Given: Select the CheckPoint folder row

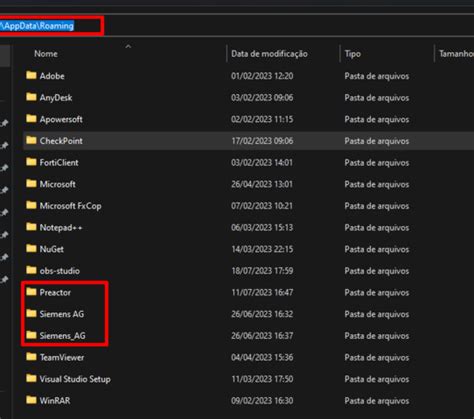Looking at the screenshot, I should tap(249, 141).
